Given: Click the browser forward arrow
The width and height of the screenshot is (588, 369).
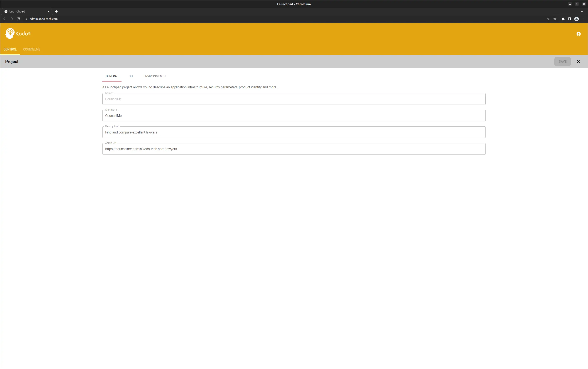Looking at the screenshot, I should 11,19.
